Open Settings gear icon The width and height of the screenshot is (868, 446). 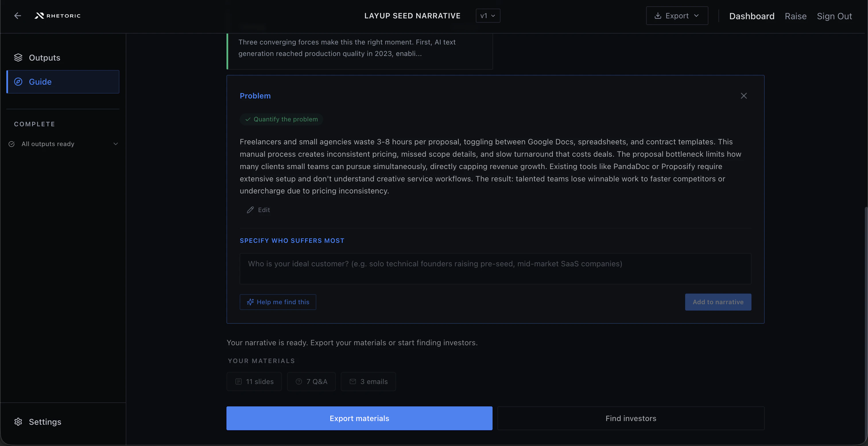[18, 422]
